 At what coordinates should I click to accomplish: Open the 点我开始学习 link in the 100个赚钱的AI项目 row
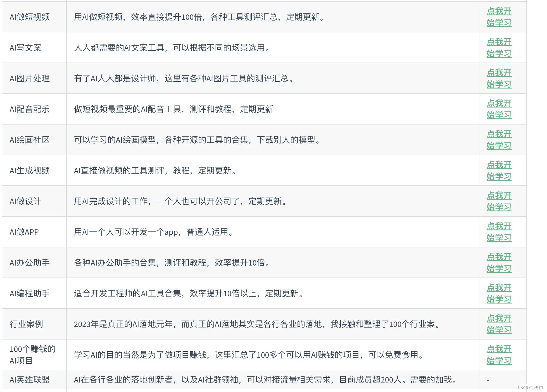tap(499, 355)
